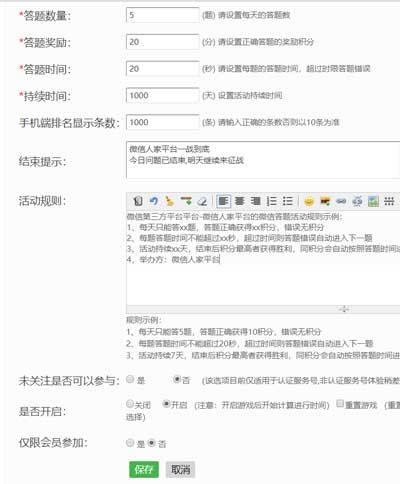This screenshot has height=484, width=400.
Task: Open the yellow smiley emoticon picker
Action: [309, 201]
